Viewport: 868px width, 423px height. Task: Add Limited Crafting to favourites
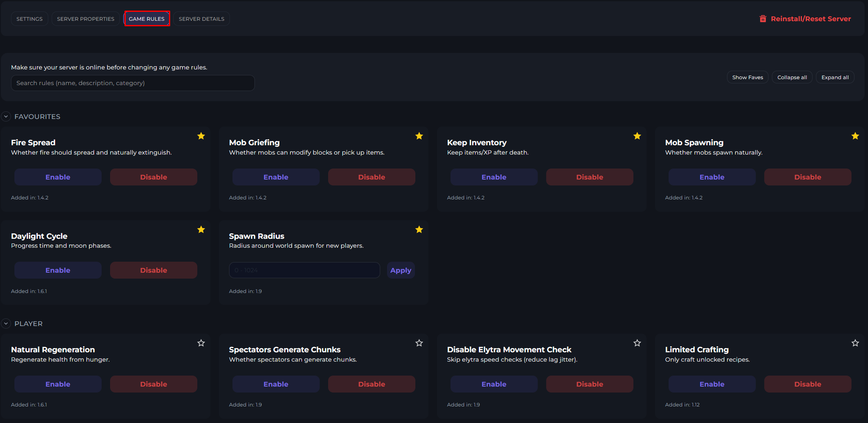855,343
